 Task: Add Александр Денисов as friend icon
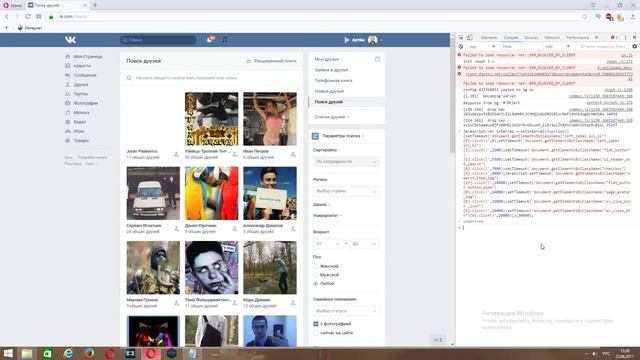tap(293, 229)
